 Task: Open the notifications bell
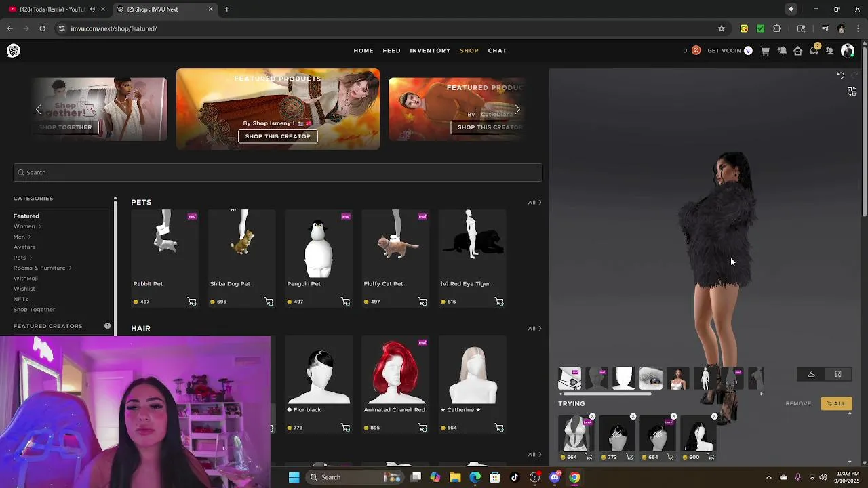coord(782,51)
